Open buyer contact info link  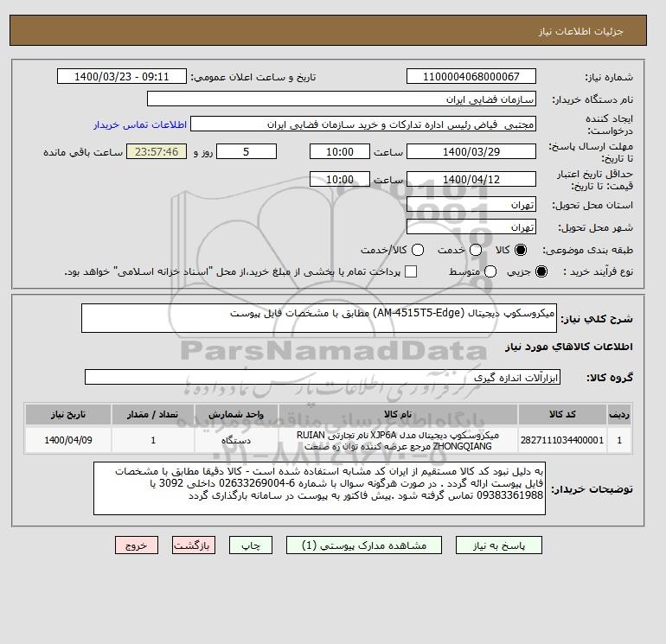[140, 124]
